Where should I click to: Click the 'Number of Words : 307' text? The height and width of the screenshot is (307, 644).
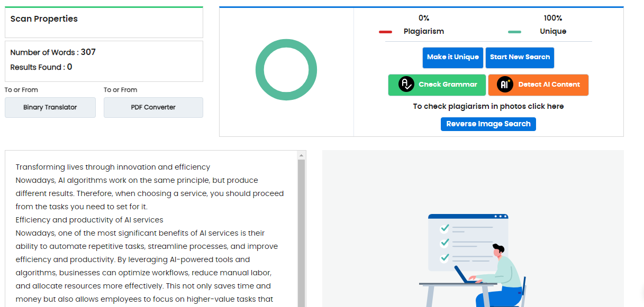point(53,52)
